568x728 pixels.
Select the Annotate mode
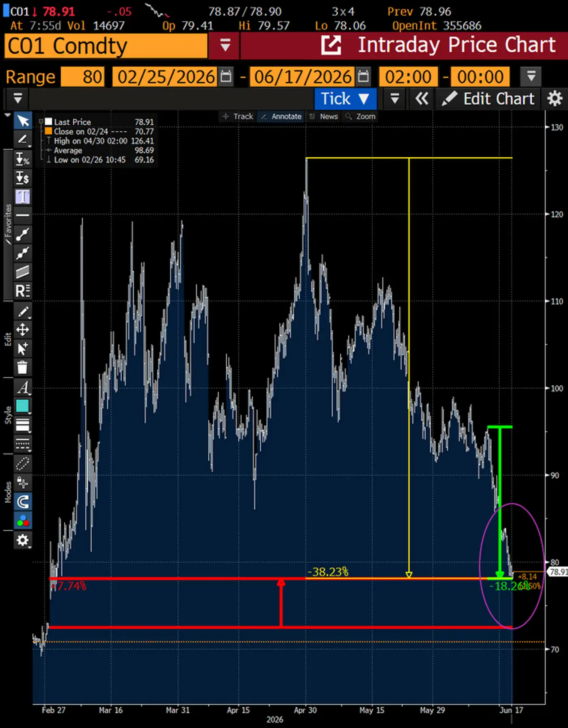click(282, 116)
